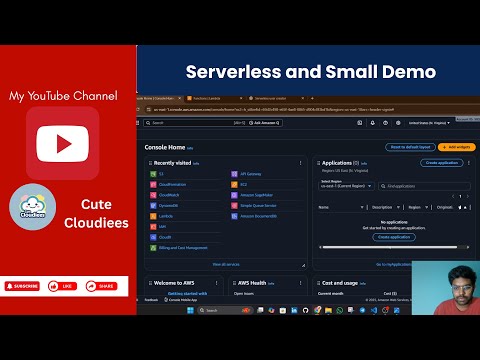Click the Create application button in widget header
Viewport: 480px width, 360px height.
pyautogui.click(x=442, y=163)
